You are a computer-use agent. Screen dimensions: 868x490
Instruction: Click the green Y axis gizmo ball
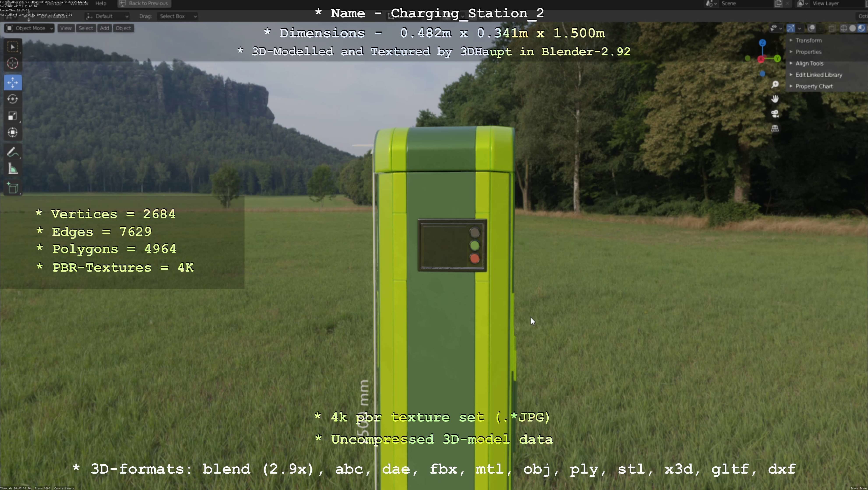[x=777, y=59]
